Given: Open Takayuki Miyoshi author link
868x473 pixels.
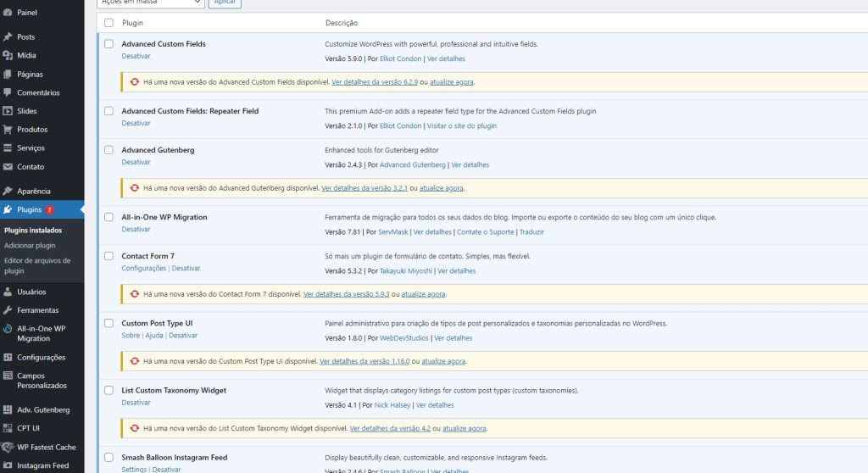Looking at the screenshot, I should [x=406, y=271].
